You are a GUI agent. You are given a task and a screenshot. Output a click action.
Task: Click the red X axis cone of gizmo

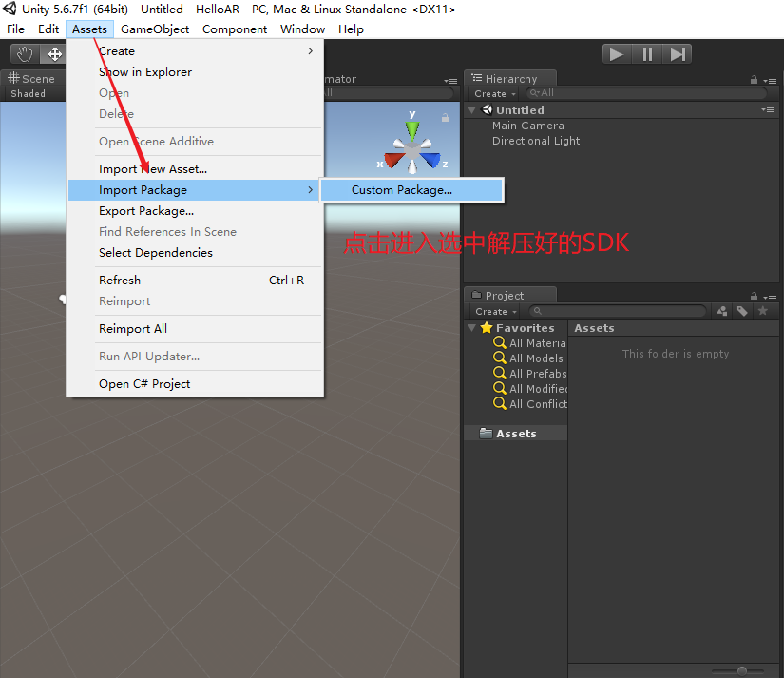pos(394,160)
